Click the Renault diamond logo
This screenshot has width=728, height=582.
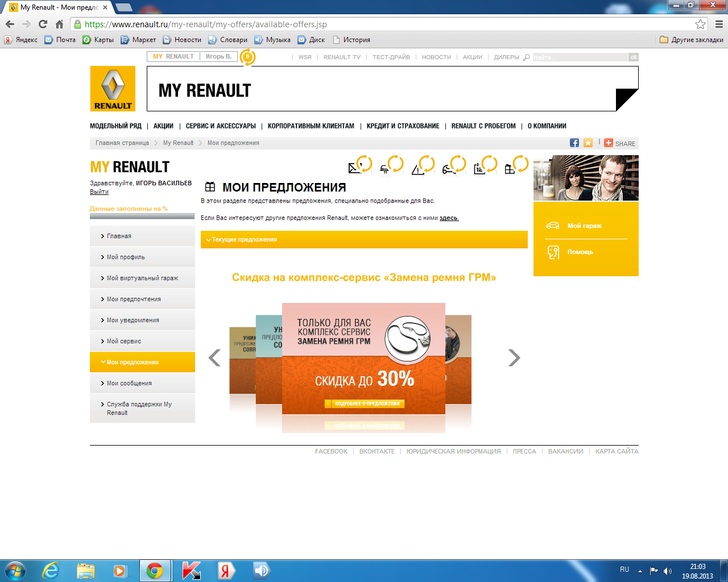(113, 89)
